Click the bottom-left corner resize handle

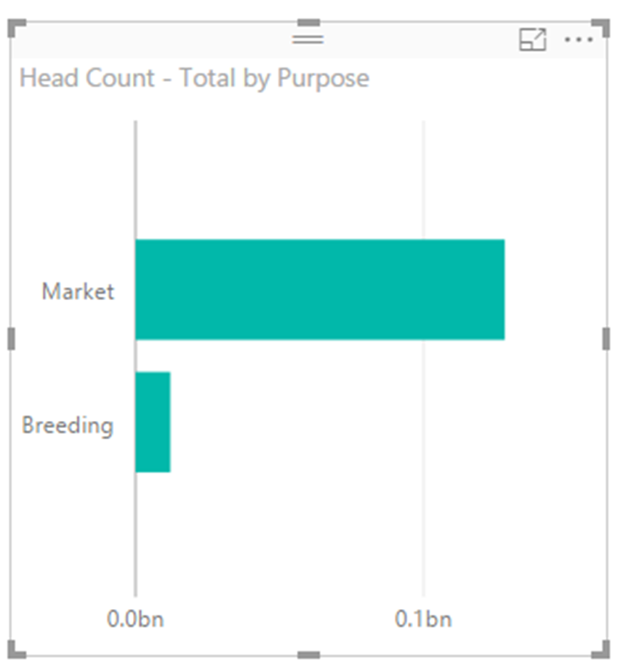tap(16, 649)
